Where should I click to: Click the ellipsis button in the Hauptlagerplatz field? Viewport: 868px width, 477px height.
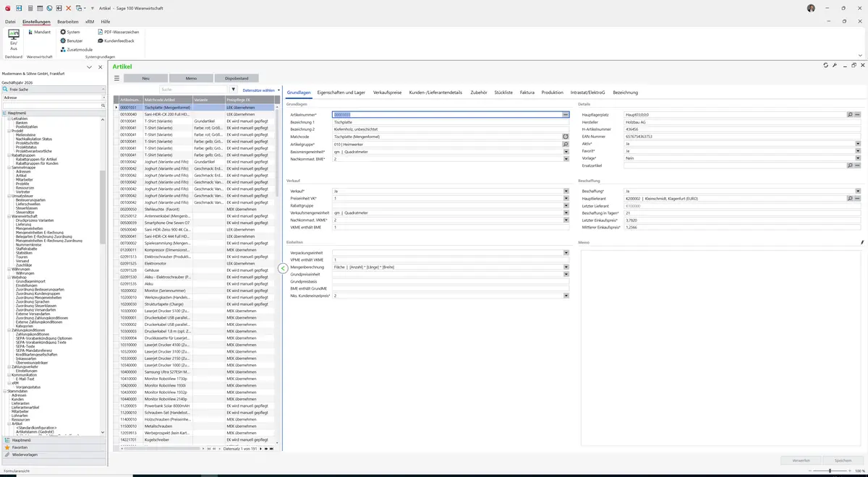click(x=858, y=115)
